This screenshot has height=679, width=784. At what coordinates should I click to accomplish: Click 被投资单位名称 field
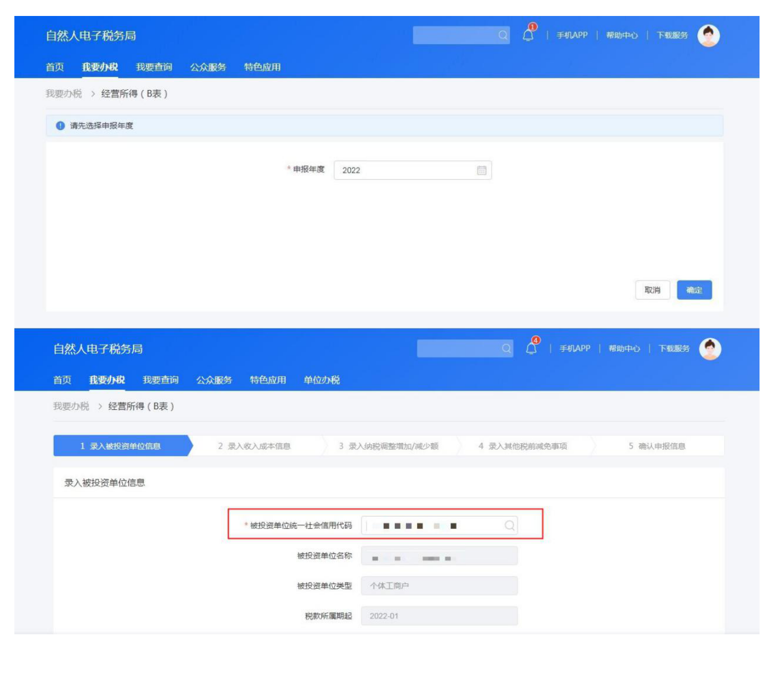440,556
